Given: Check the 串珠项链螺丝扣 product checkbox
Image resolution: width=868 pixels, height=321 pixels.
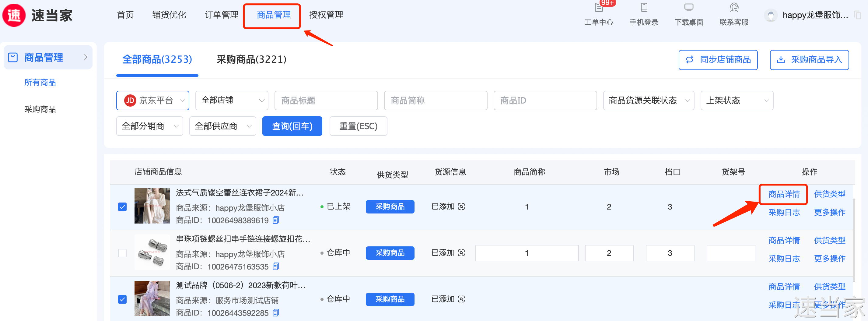Looking at the screenshot, I should pos(122,253).
